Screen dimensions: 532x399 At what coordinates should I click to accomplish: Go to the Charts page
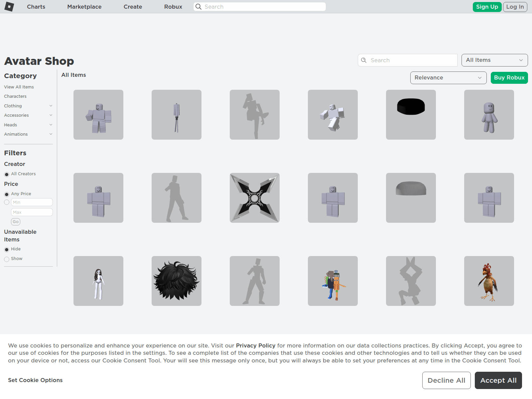pos(36,7)
